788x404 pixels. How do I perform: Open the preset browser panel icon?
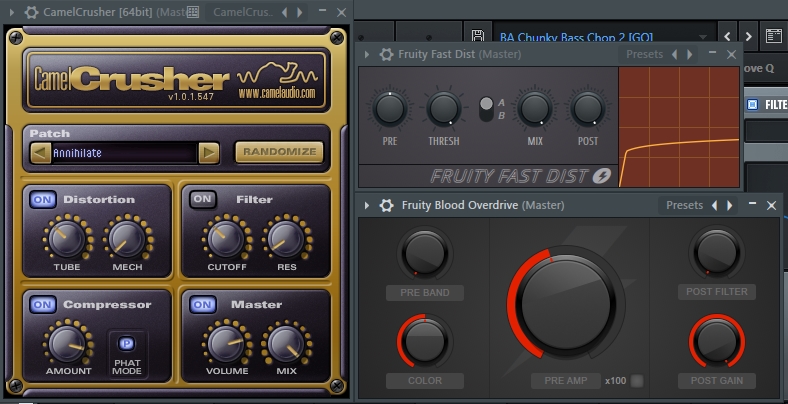[x=773, y=36]
